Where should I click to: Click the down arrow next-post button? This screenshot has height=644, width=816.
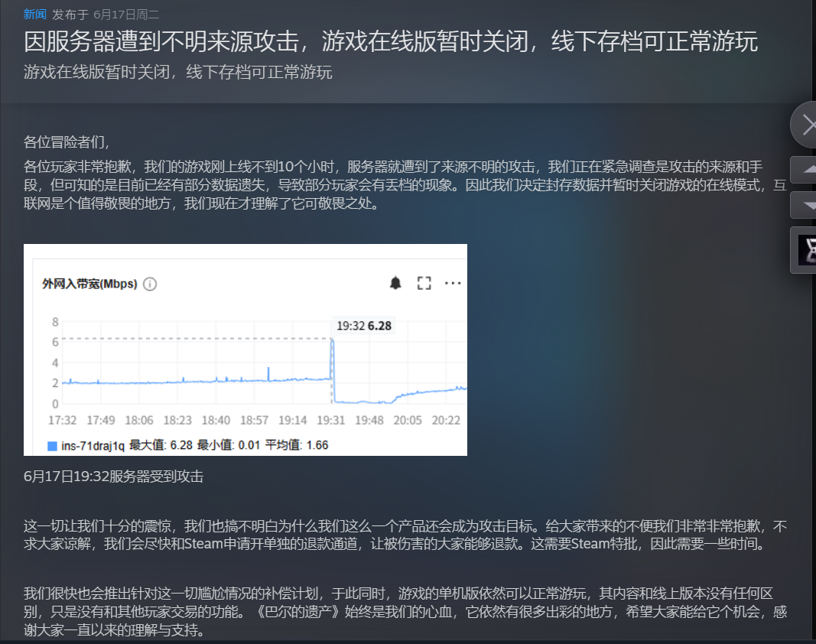click(804, 205)
